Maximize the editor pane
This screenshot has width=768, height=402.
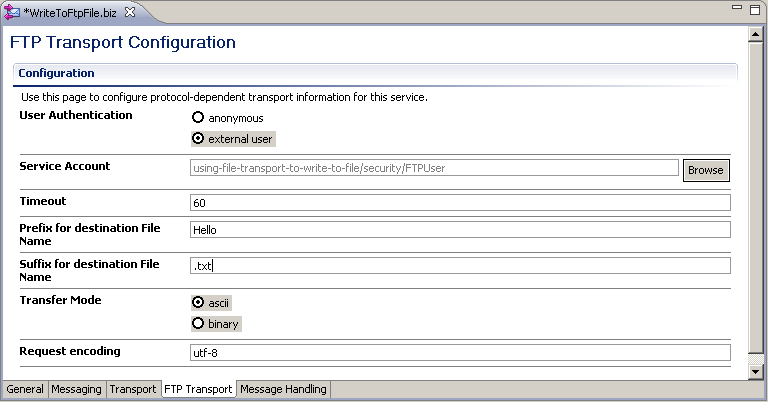[756, 8]
